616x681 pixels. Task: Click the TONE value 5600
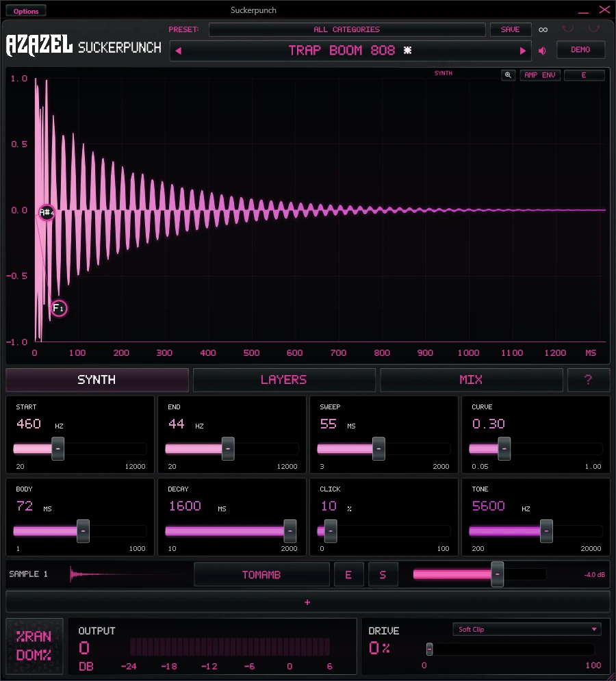coord(488,506)
